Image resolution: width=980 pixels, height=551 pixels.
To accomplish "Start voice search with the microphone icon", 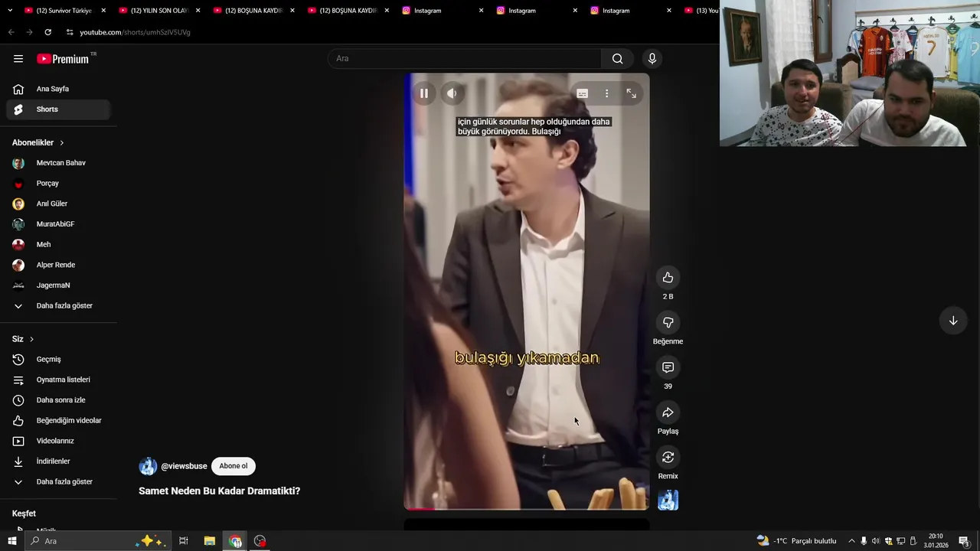I will pyautogui.click(x=652, y=59).
